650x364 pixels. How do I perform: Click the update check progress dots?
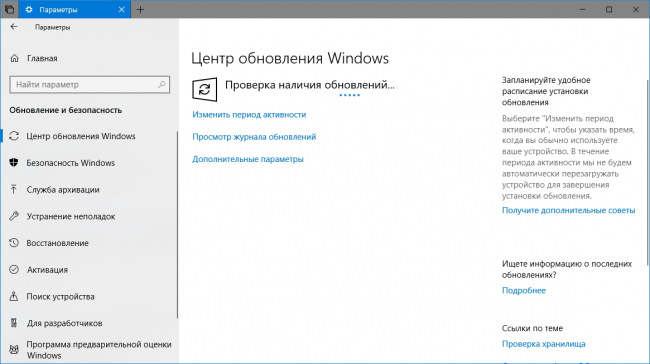pyautogui.click(x=349, y=95)
